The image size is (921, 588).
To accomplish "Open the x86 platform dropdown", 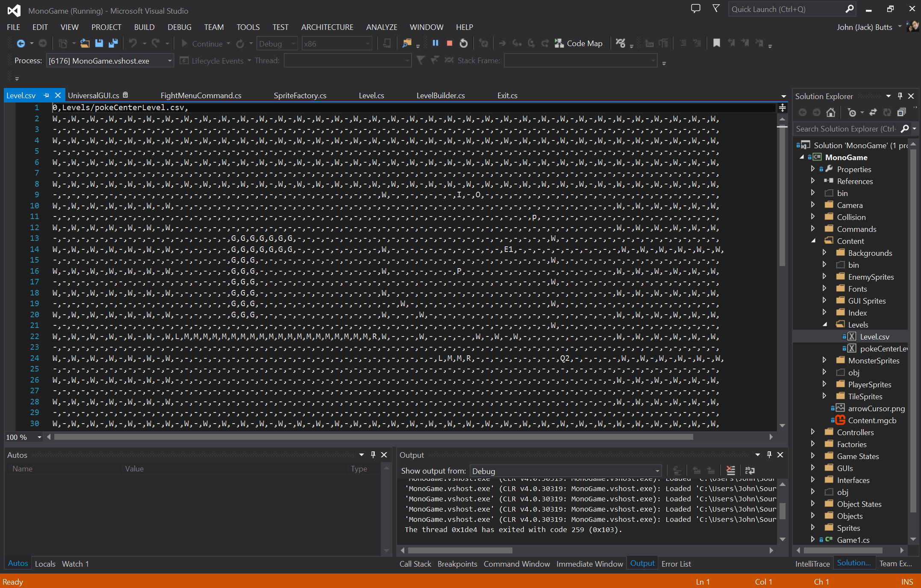I will pos(337,44).
